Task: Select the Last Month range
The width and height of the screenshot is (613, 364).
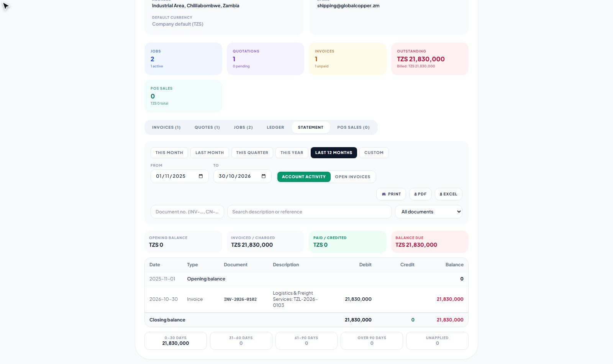Action: pyautogui.click(x=210, y=152)
